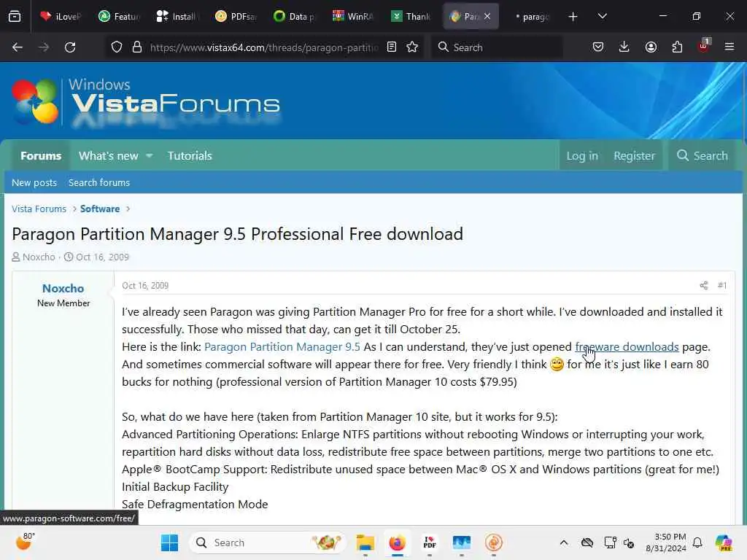Open the Windows Start menu
Image resolution: width=747 pixels, height=560 pixels.
coord(169,542)
